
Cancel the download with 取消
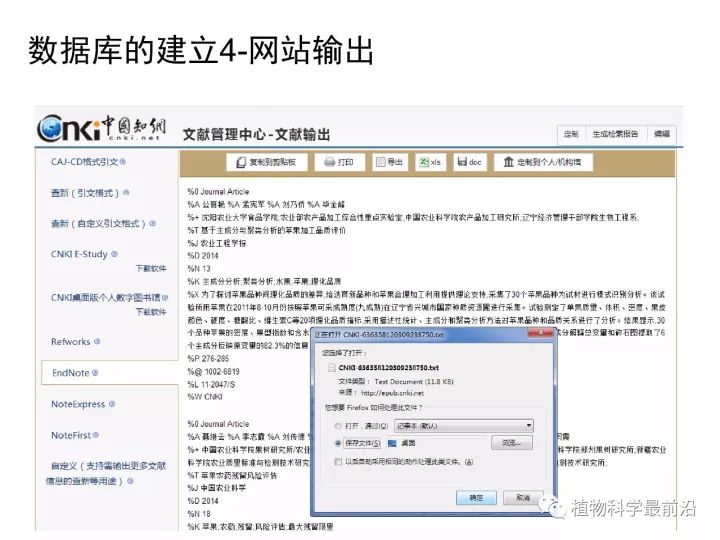point(523,498)
